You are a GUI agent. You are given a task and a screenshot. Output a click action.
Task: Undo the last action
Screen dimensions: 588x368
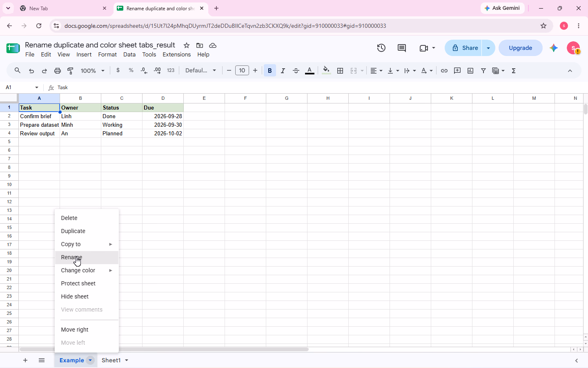click(x=31, y=71)
